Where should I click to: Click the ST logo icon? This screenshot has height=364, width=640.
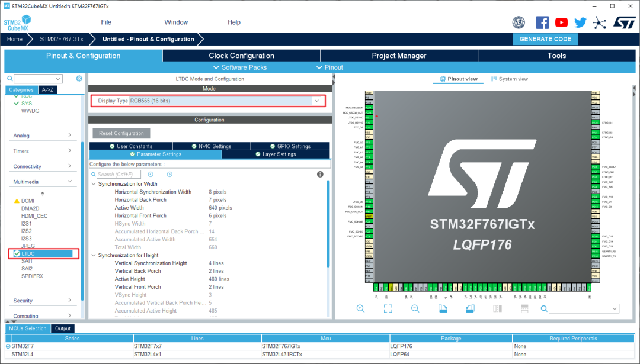coord(624,22)
